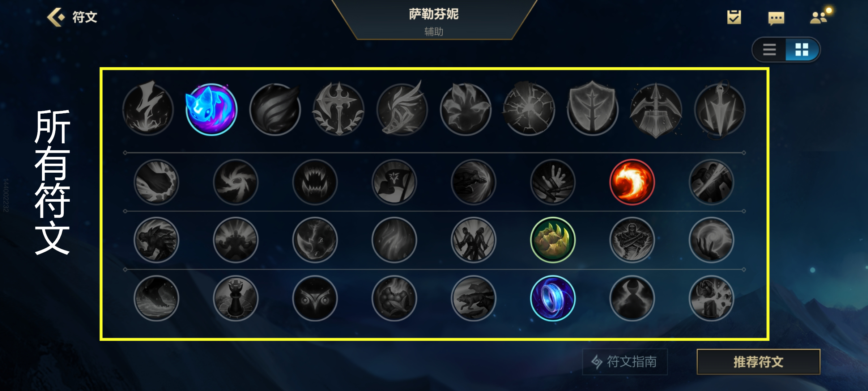Choose the running wolves rune
Image resolution: width=868 pixels, height=391 pixels.
tap(473, 298)
